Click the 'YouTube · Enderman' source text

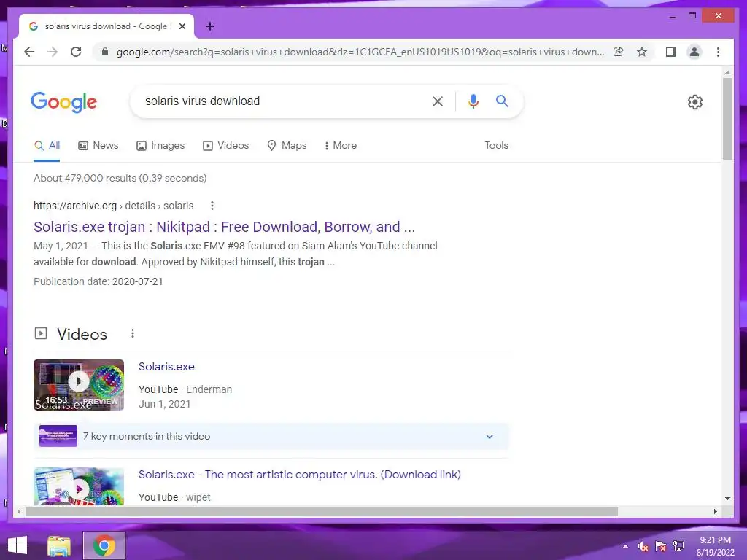coord(185,389)
